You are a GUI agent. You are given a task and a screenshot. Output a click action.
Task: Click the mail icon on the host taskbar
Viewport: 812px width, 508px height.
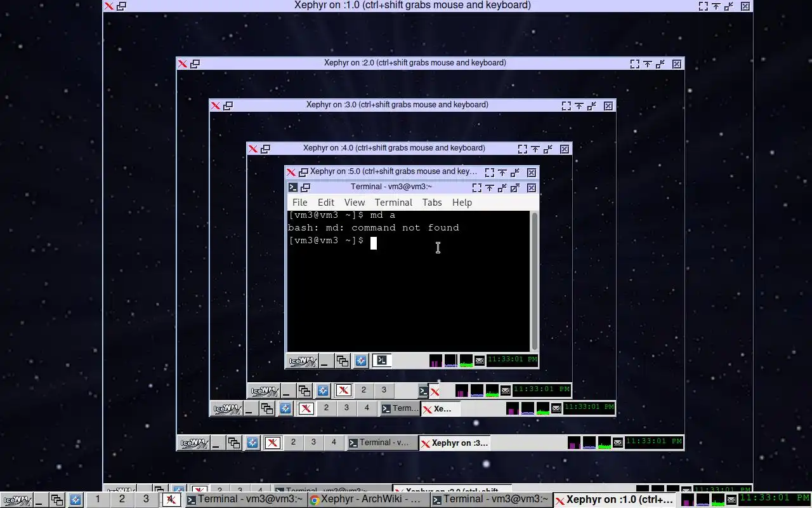(x=731, y=500)
